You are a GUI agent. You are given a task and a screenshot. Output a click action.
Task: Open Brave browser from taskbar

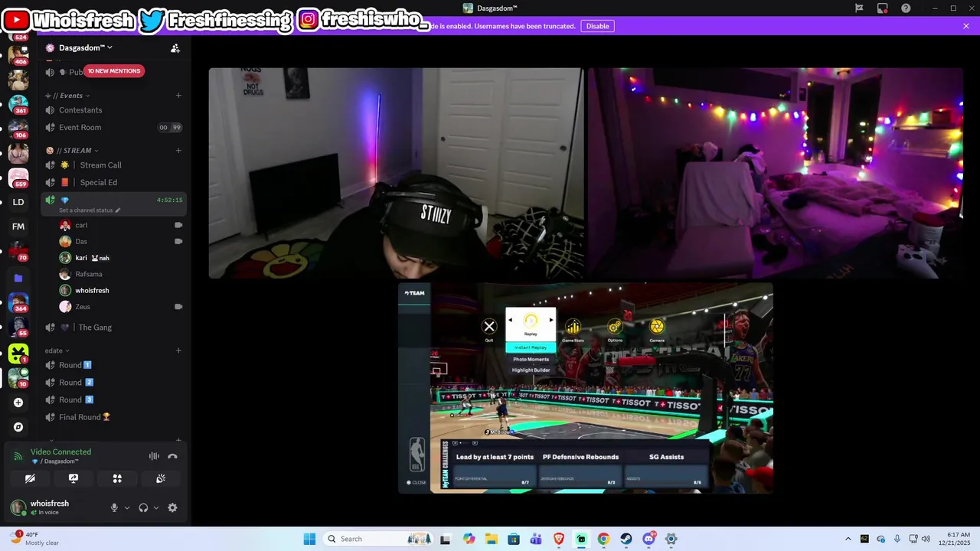[x=558, y=539]
